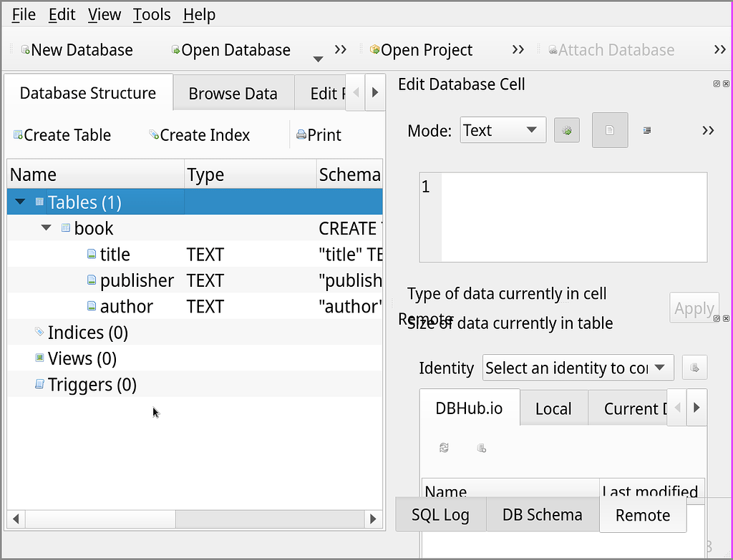Open the Mode dropdown showing Text
Image resolution: width=733 pixels, height=560 pixels.
pyautogui.click(x=503, y=130)
